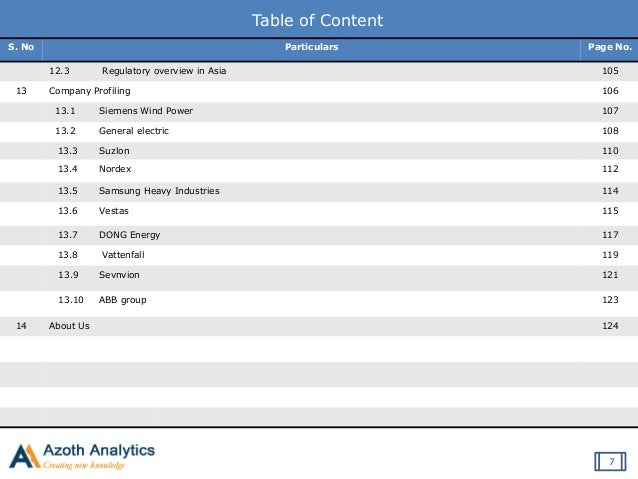Click the Vattenfall entry
638x479 pixels.
[319, 255]
